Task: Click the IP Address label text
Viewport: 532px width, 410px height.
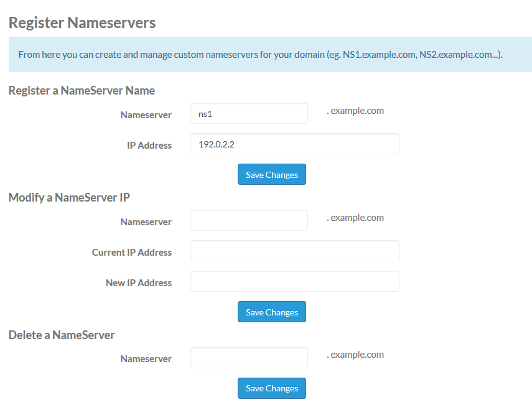Action: pos(149,146)
